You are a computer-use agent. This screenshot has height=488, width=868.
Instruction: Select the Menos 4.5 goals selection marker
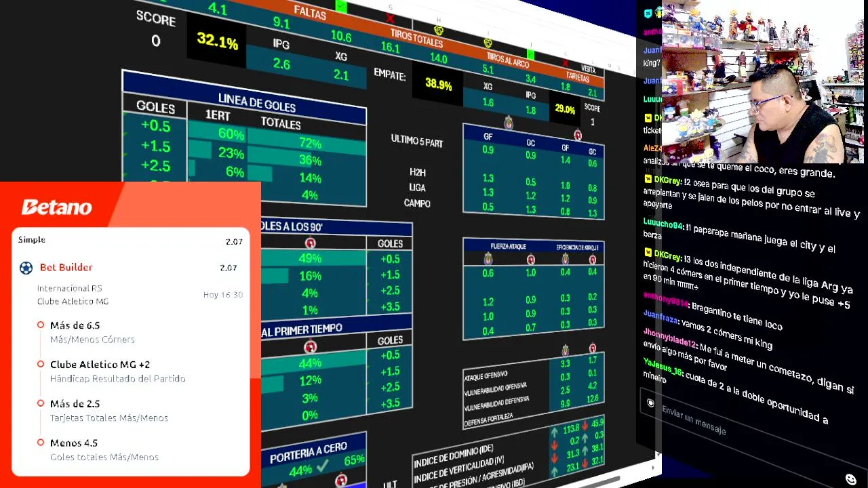pyautogui.click(x=41, y=443)
